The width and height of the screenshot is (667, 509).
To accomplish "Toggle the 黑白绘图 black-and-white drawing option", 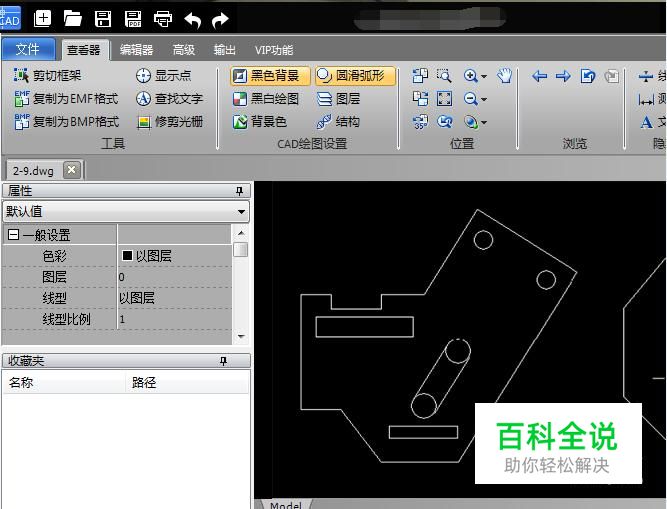I will [265, 99].
